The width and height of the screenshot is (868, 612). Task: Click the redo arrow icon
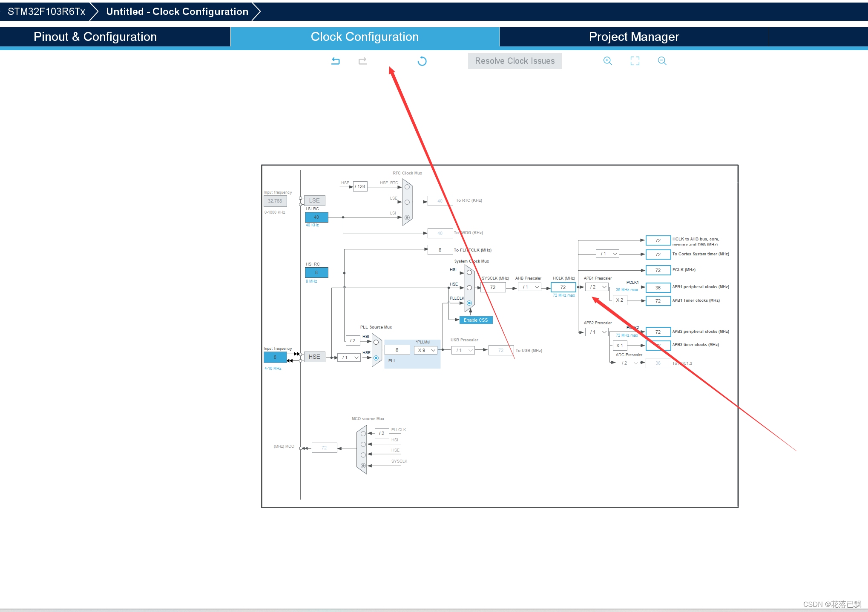(x=362, y=61)
